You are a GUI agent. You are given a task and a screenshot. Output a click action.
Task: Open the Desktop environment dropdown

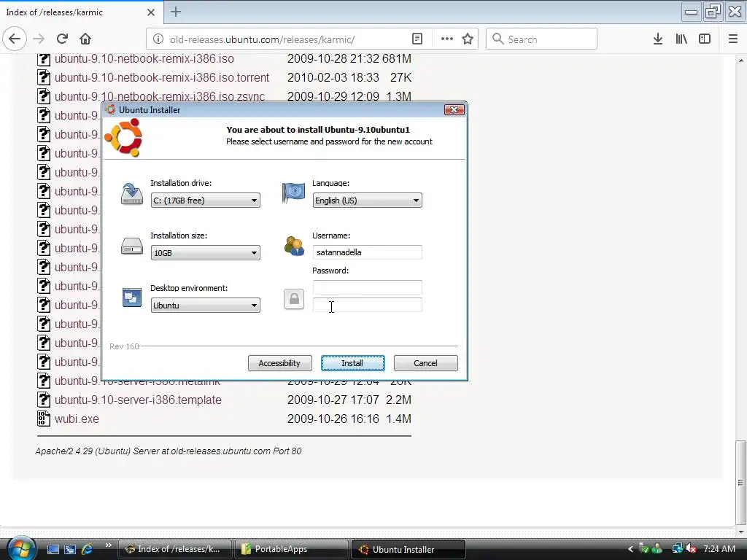[x=205, y=306]
